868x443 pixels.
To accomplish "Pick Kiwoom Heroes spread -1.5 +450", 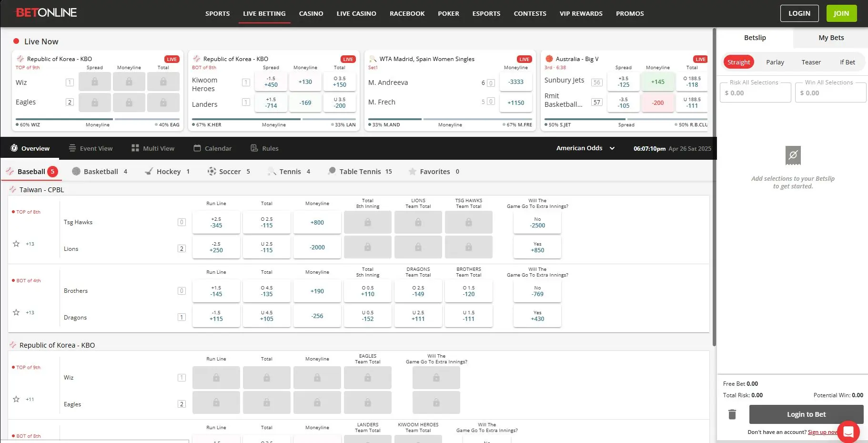I will 271,82.
